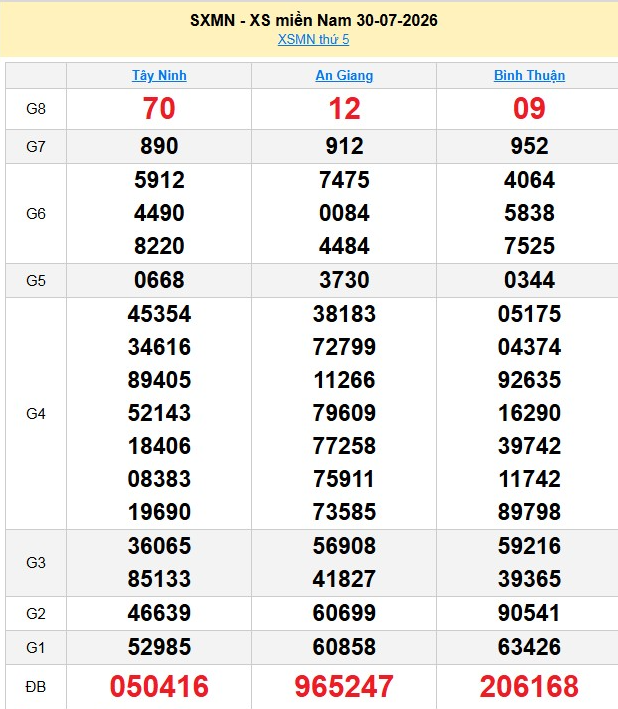Click G4 value 89405
This screenshot has height=709, width=618.
coord(159,380)
